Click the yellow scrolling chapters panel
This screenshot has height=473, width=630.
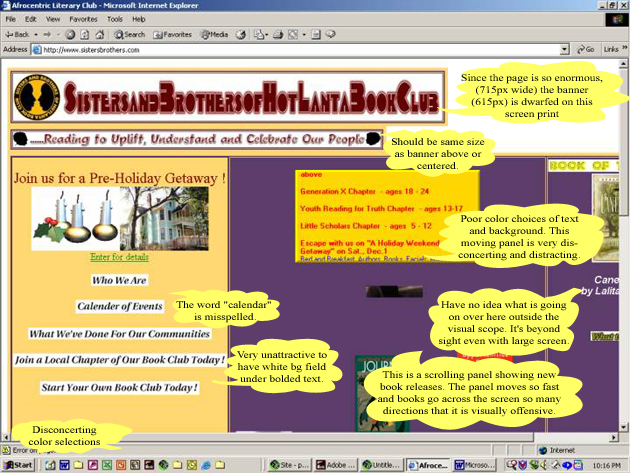point(387,216)
